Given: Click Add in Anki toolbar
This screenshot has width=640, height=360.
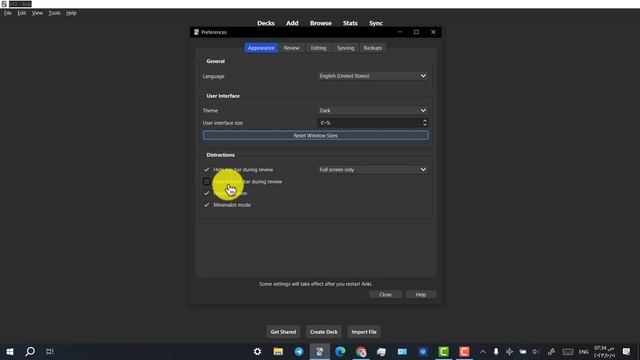Looking at the screenshot, I should pyautogui.click(x=292, y=23).
